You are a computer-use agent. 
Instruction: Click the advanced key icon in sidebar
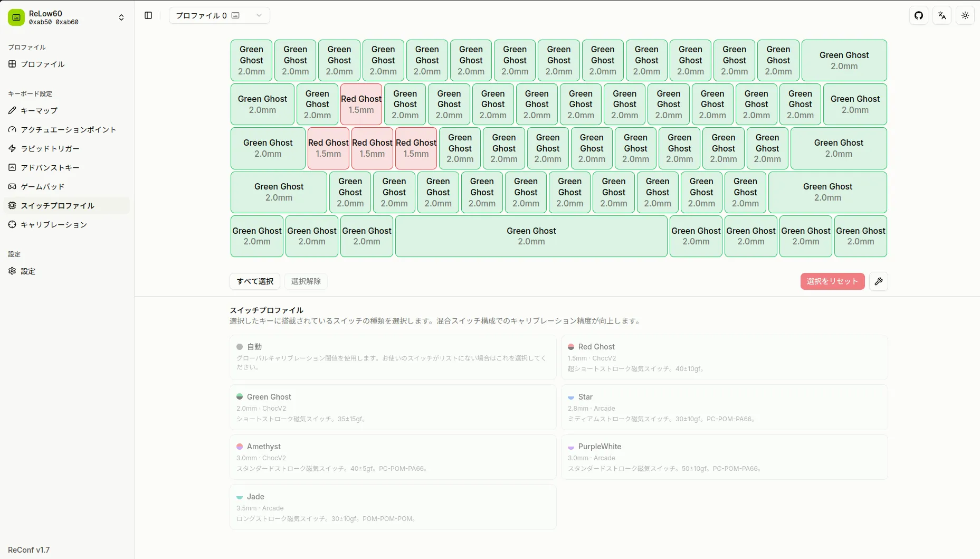click(x=12, y=167)
